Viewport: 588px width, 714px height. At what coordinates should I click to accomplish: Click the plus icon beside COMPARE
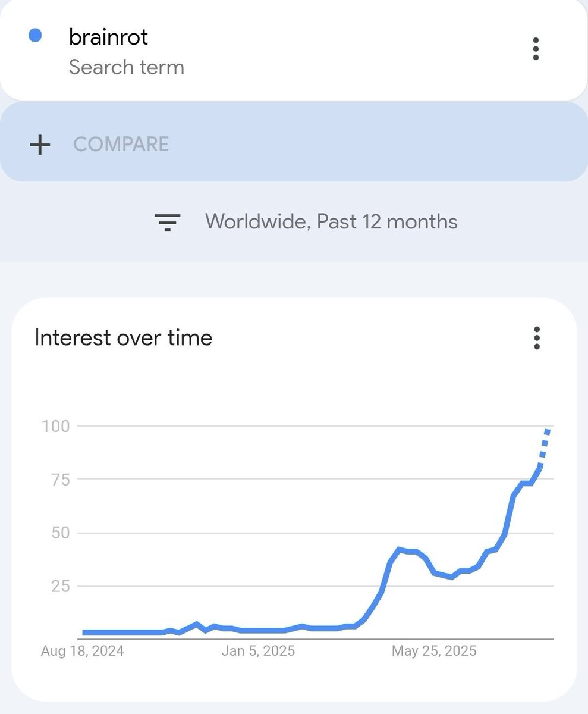click(x=40, y=145)
